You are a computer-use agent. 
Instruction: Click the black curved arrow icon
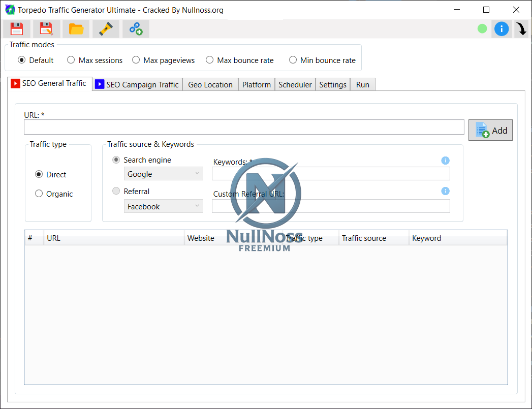tap(521, 29)
